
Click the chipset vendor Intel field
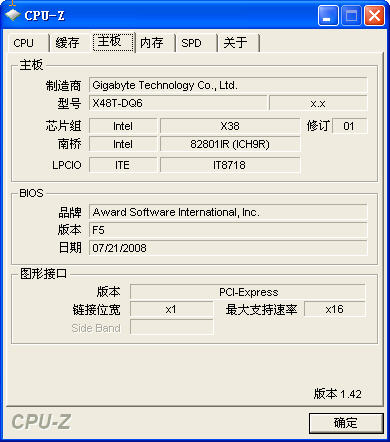[123, 126]
